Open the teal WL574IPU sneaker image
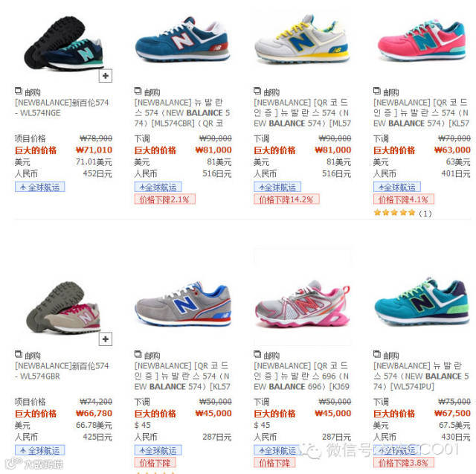Image resolution: width=476 pixels, height=474 pixels. click(422, 301)
